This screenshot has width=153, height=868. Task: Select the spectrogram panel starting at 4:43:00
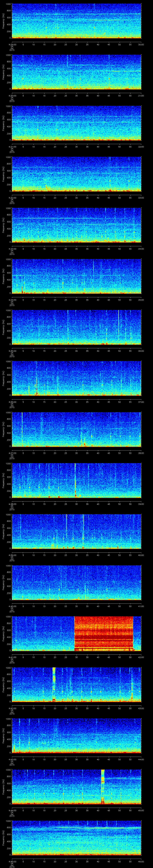[77, 736]
